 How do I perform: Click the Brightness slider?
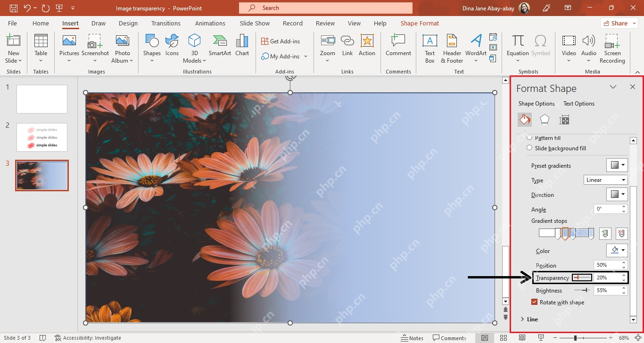click(x=582, y=291)
